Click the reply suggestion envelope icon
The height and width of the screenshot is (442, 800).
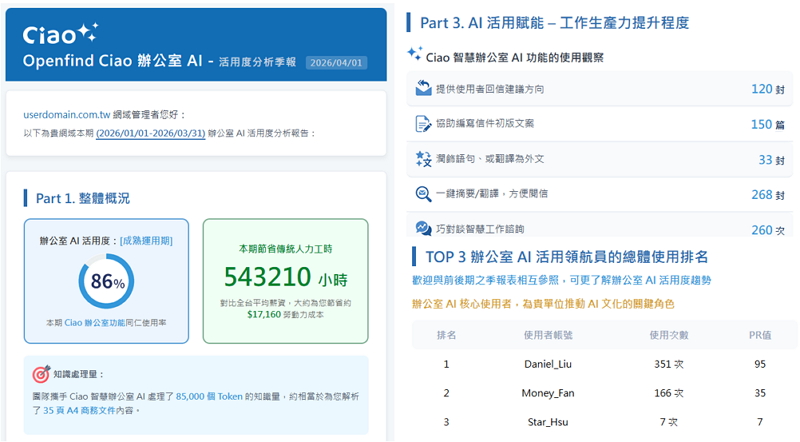click(423, 88)
